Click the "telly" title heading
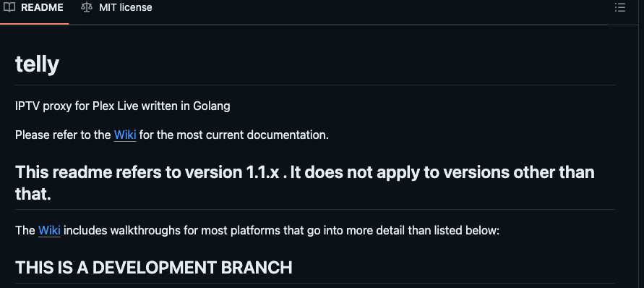The height and width of the screenshot is (288, 644). pos(38,64)
